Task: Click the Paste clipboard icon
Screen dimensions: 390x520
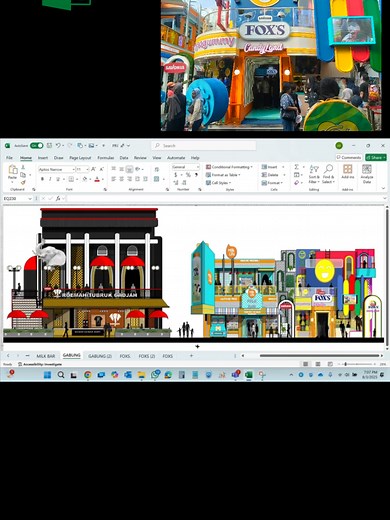Action: pos(13,170)
